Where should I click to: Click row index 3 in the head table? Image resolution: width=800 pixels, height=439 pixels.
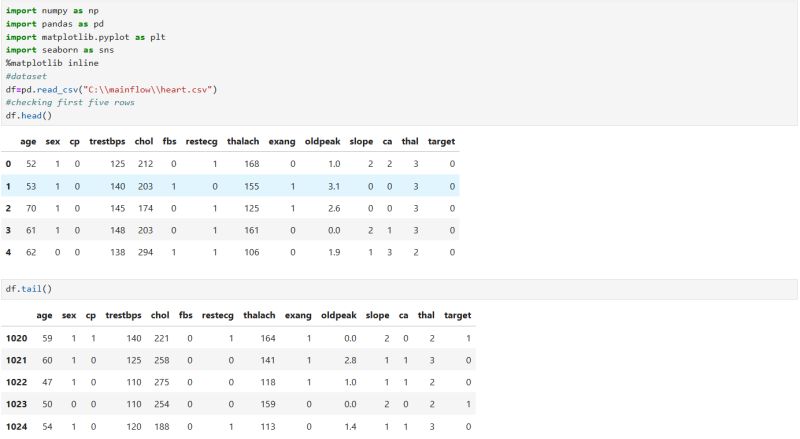click(x=8, y=230)
